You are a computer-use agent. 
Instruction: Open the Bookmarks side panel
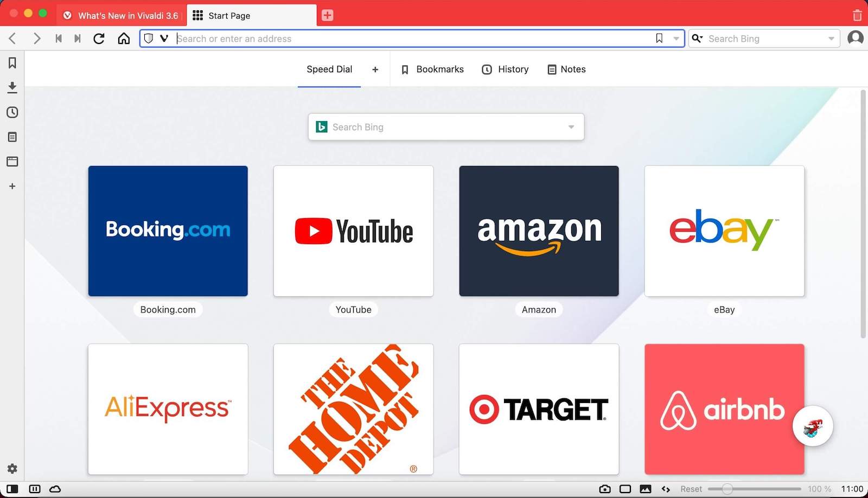point(12,63)
